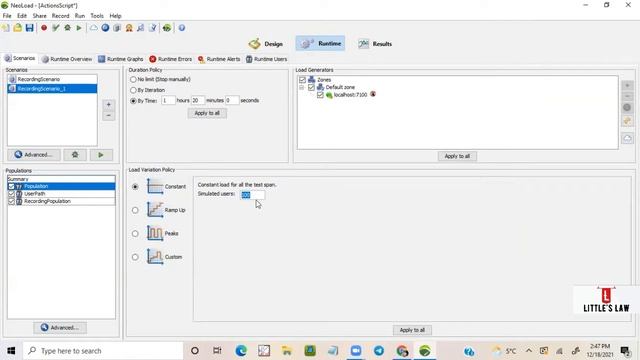Click the gear button below scenarios list

75,155
